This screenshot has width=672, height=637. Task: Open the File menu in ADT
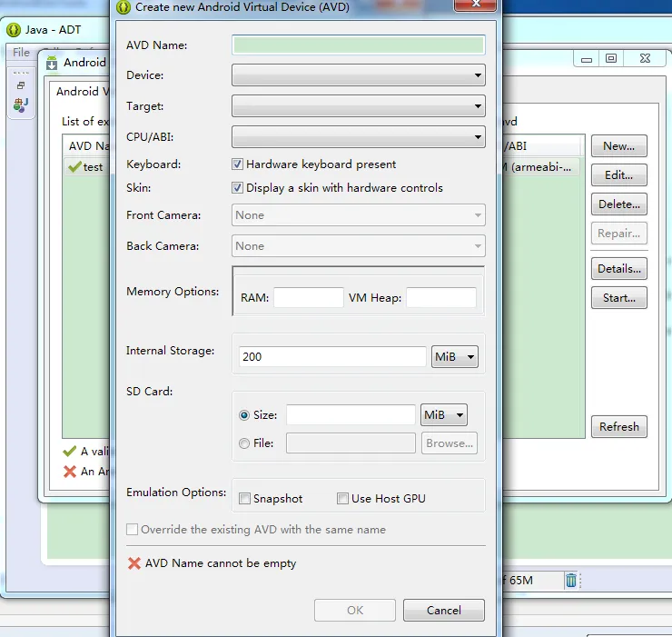(21, 53)
